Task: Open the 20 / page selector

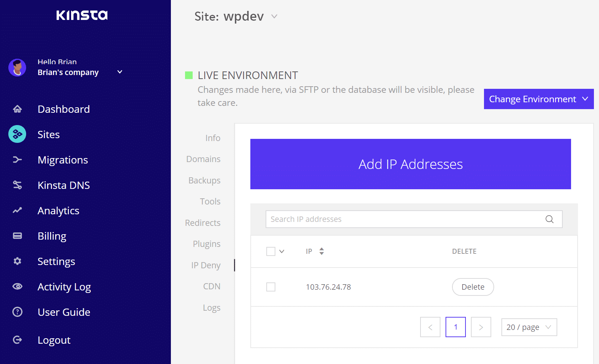Action: pyautogui.click(x=529, y=327)
